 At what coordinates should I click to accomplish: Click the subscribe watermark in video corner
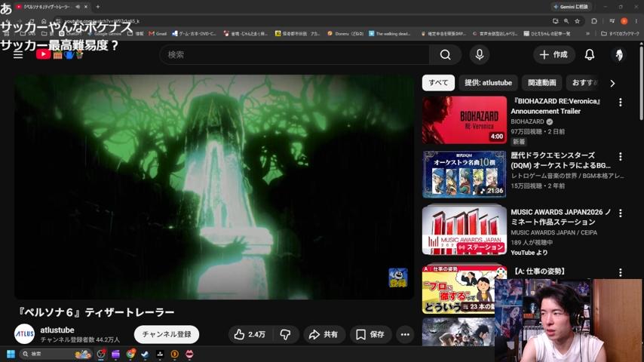[398, 278]
